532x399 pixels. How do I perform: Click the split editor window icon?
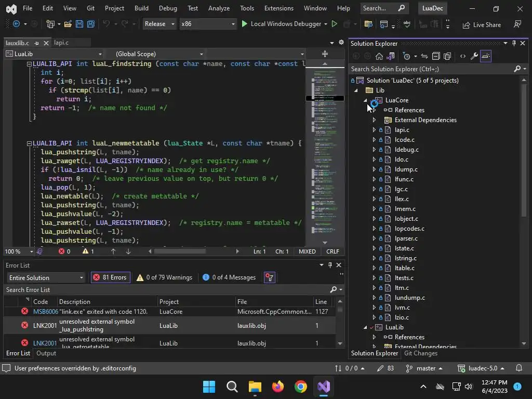click(x=325, y=54)
